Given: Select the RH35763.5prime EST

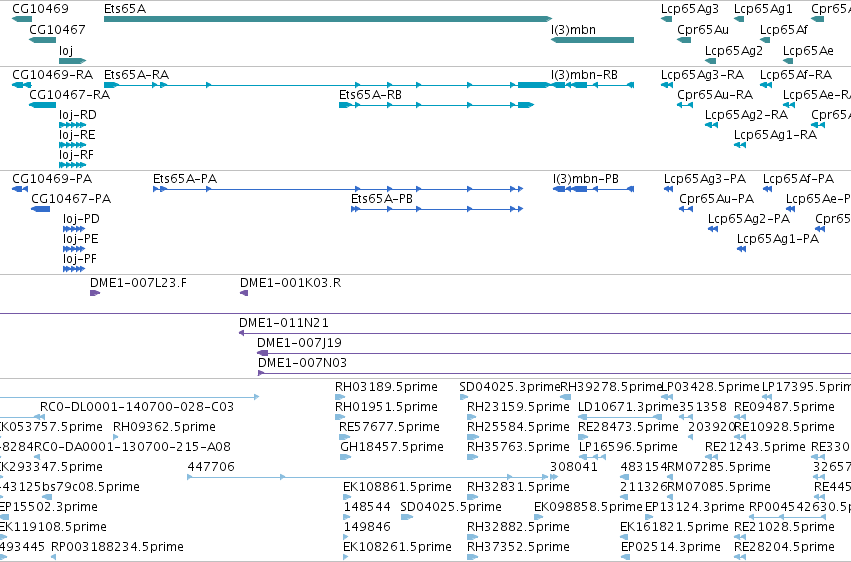Looking at the screenshot, I should 473,457.
